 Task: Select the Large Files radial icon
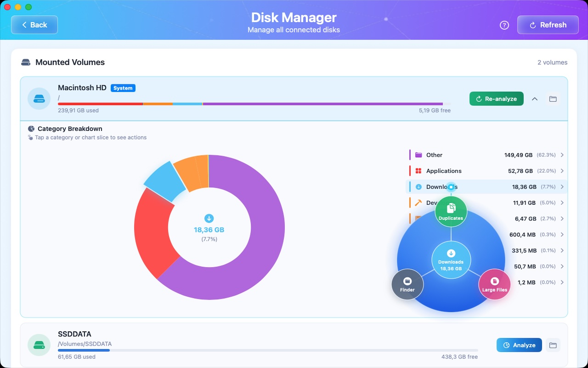pos(495,284)
